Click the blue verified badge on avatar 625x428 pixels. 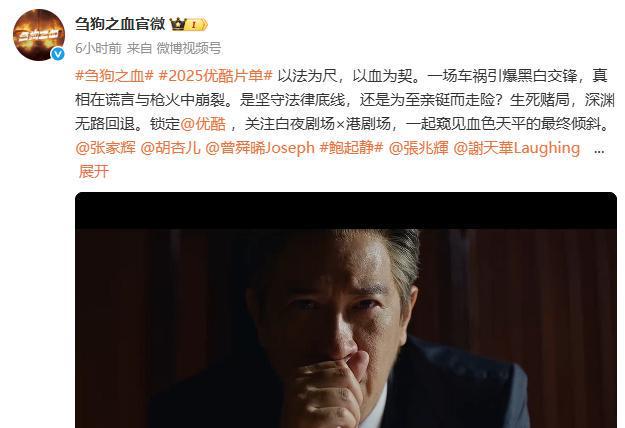[x=58, y=54]
